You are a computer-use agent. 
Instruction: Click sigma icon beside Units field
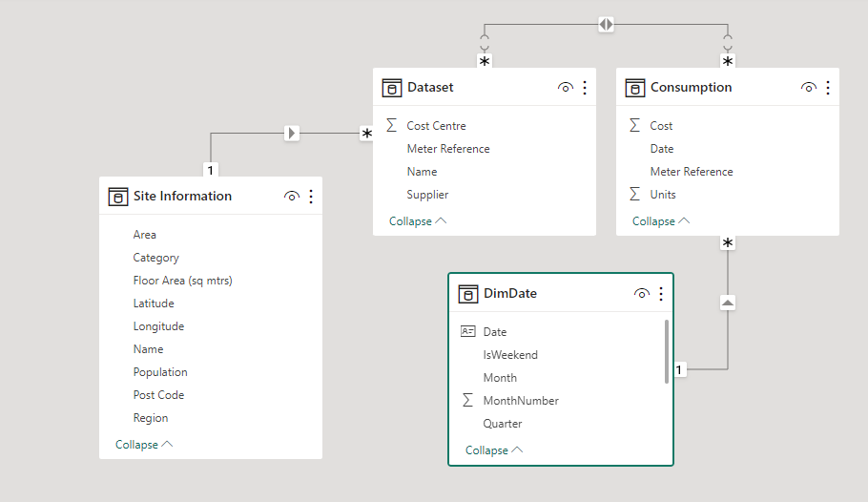(634, 194)
